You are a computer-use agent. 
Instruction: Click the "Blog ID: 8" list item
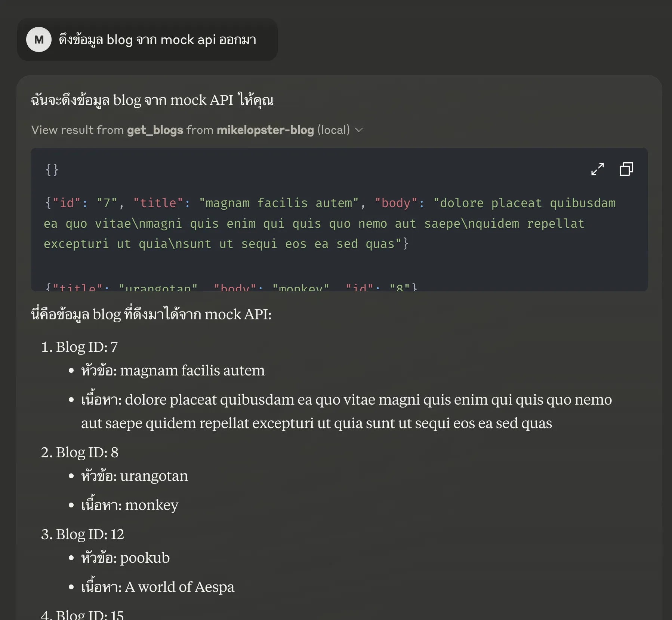87,452
